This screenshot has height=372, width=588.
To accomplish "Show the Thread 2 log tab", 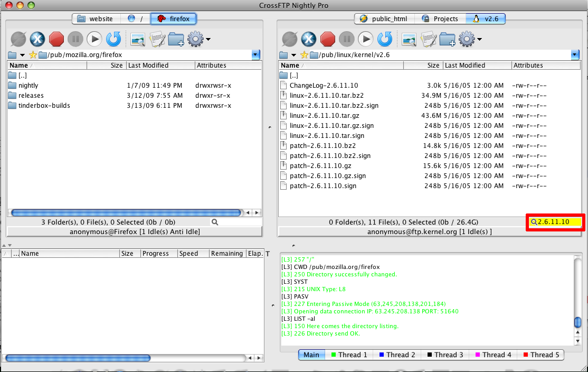I will [397, 355].
